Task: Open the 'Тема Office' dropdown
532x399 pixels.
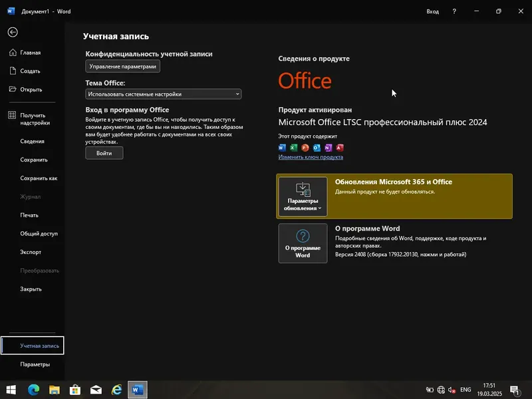Action: (x=162, y=94)
